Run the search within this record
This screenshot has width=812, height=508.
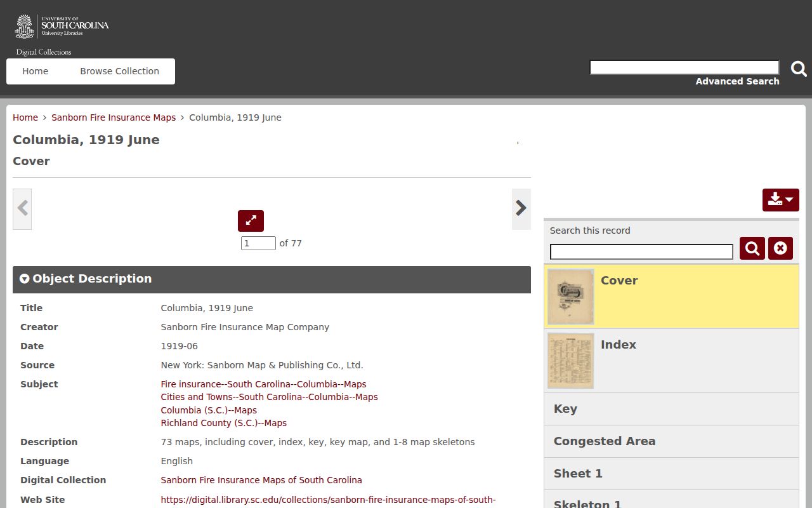pyautogui.click(x=752, y=248)
